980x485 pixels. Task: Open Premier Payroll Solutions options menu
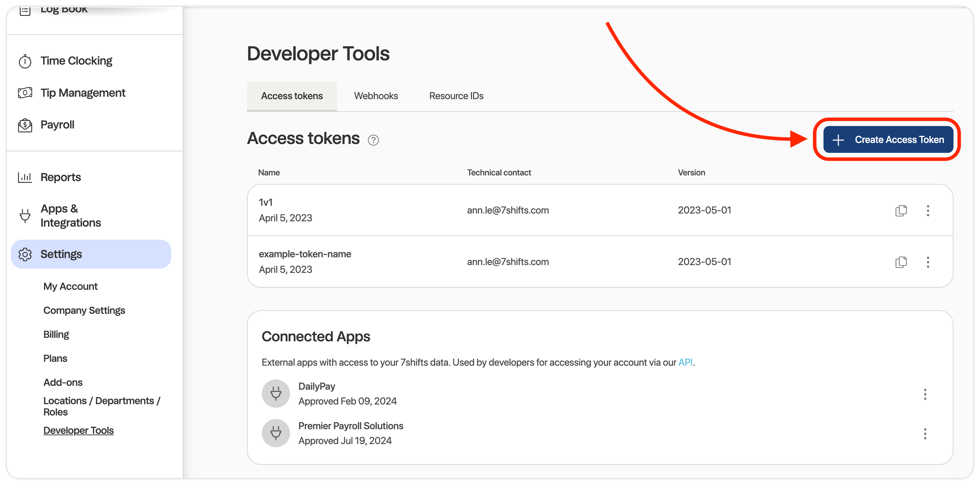925,434
